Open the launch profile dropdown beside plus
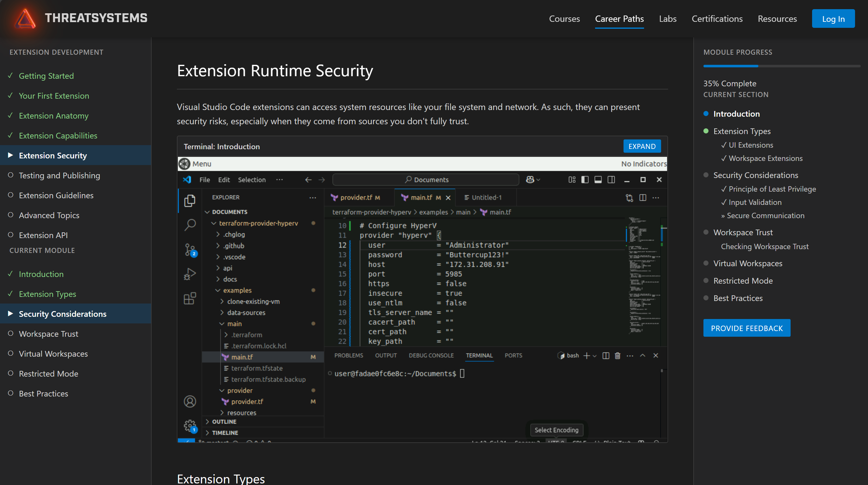868x485 pixels. pos(595,356)
